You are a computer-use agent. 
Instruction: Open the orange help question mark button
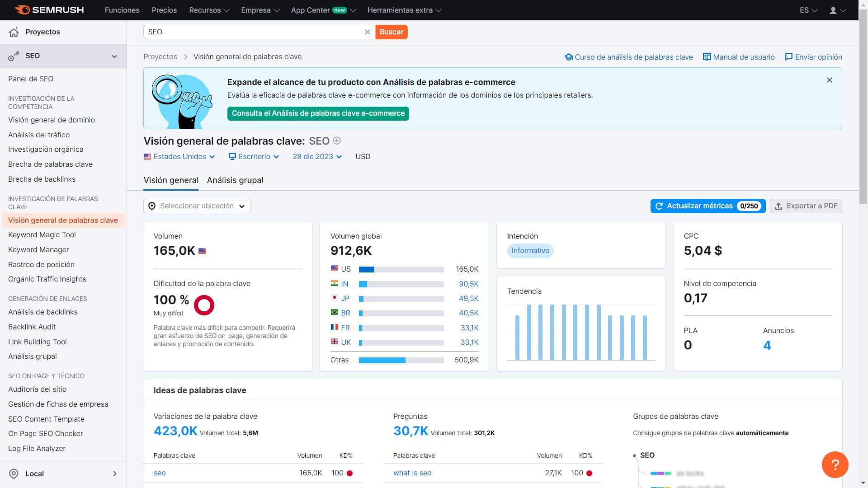pos(835,465)
